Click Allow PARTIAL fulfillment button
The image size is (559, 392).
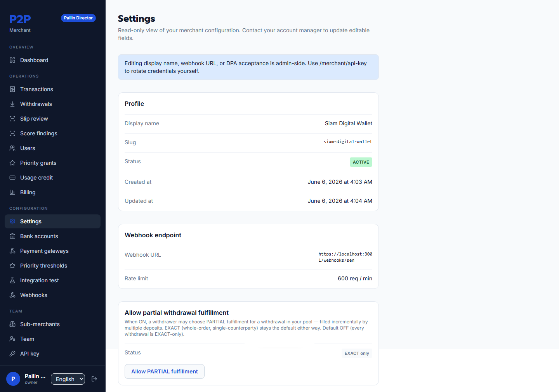point(165,371)
